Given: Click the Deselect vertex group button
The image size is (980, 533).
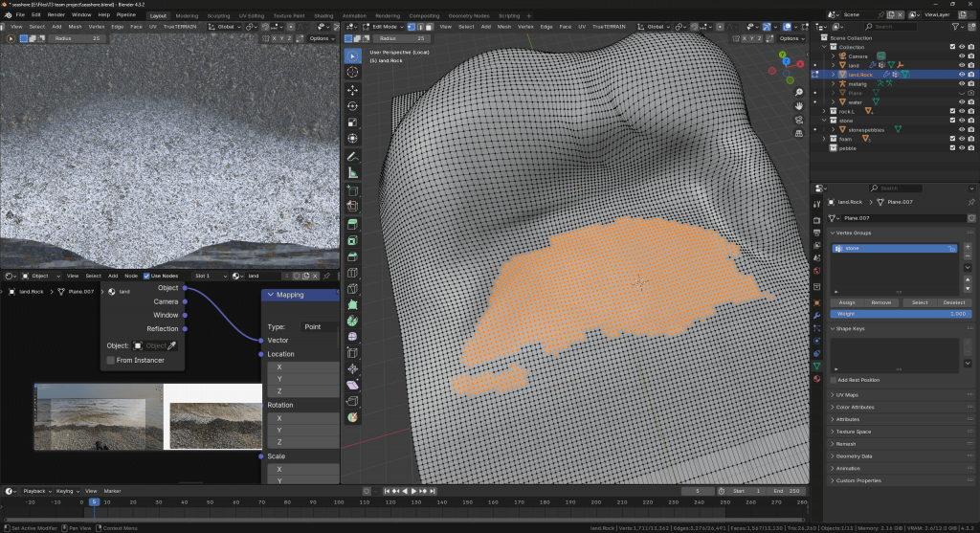Looking at the screenshot, I should click(954, 302).
